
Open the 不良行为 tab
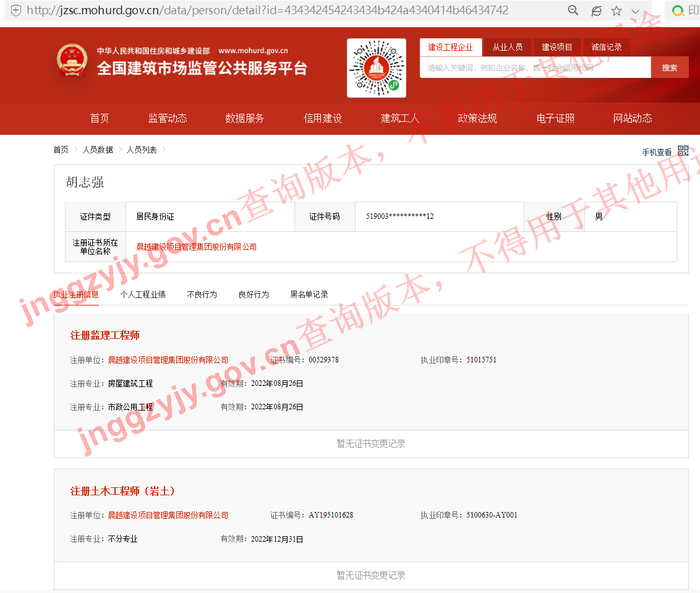pyautogui.click(x=202, y=294)
